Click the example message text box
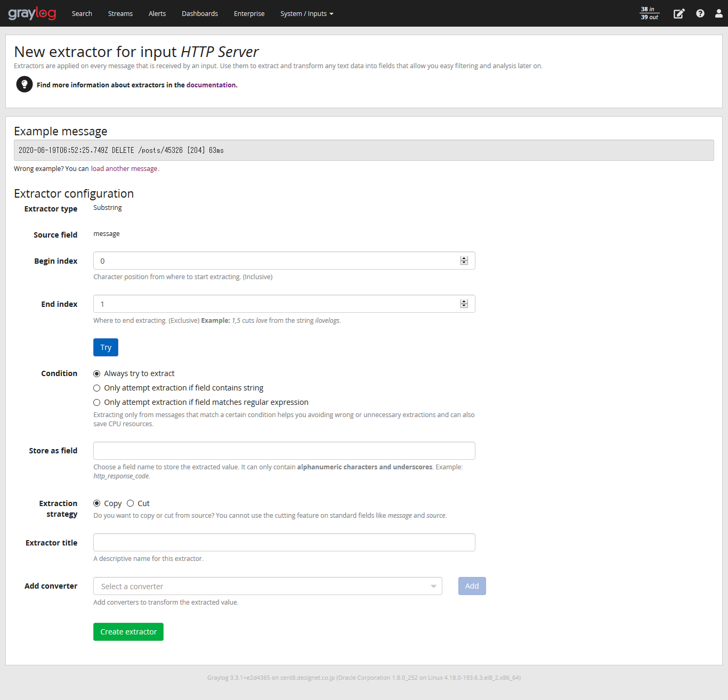This screenshot has height=700, width=728. pos(364,150)
